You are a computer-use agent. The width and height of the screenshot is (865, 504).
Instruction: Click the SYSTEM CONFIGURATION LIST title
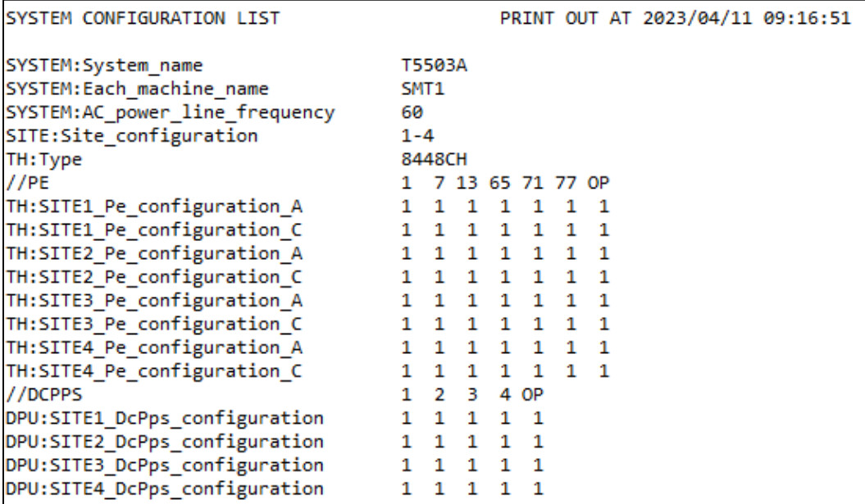click(141, 17)
